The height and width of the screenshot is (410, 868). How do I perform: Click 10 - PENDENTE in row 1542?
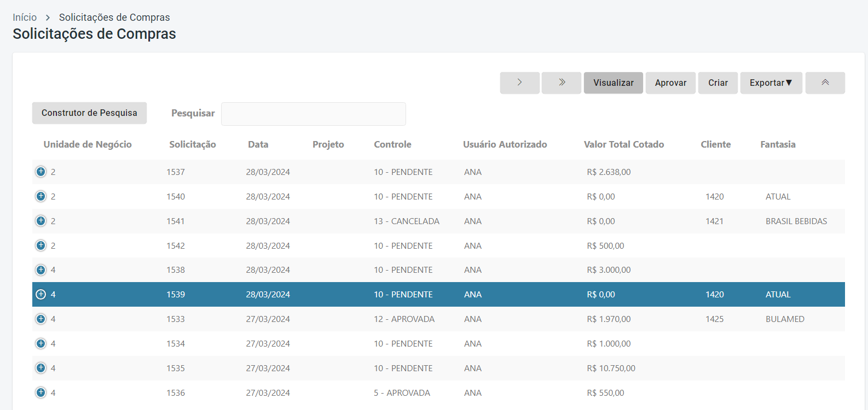point(403,245)
